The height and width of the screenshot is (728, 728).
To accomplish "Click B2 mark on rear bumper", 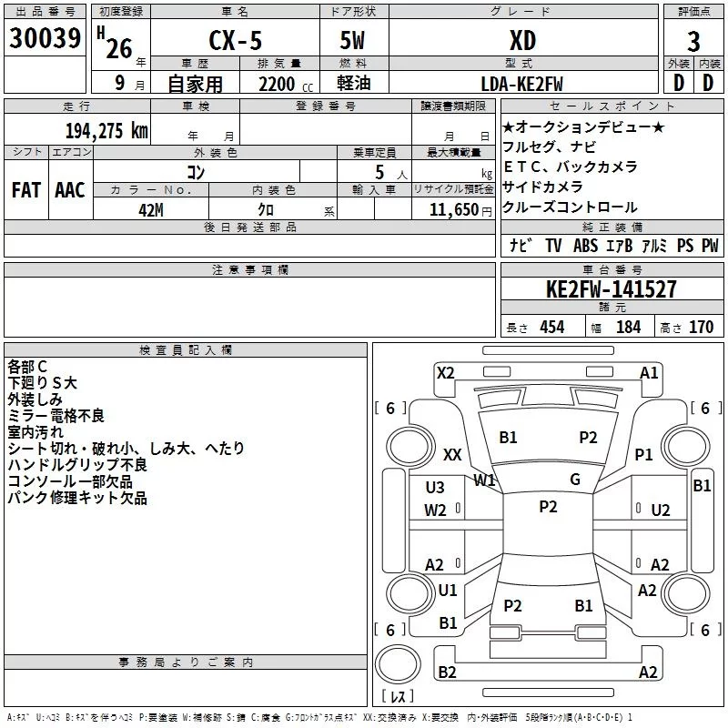I will click(447, 672).
